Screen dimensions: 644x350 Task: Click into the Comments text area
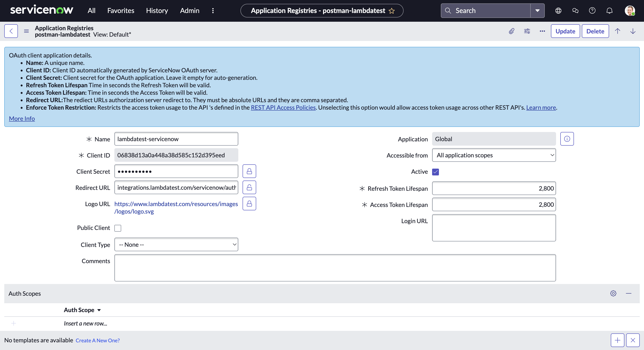click(x=335, y=268)
